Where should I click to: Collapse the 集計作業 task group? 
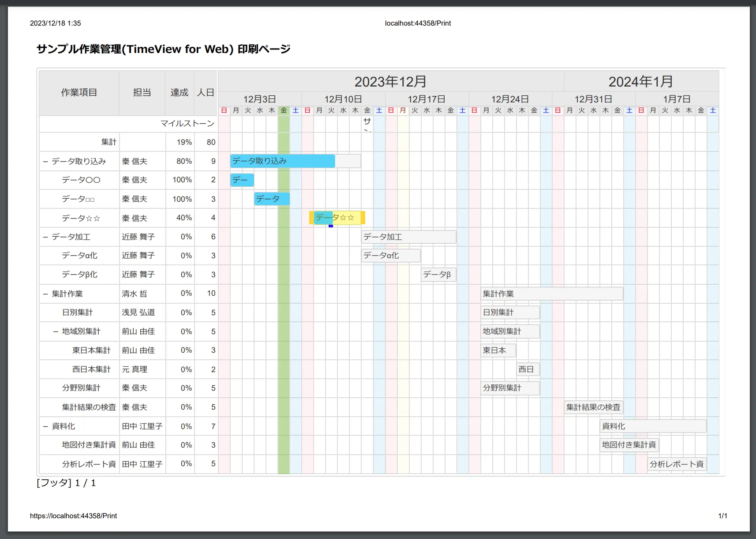click(45, 294)
